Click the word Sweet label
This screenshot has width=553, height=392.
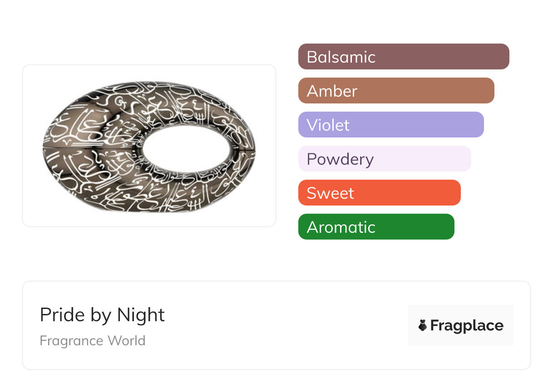point(330,193)
